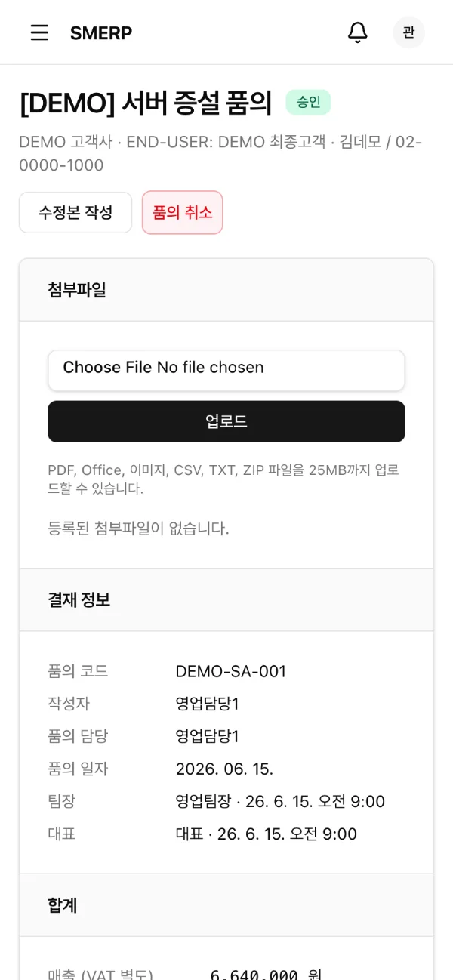Click the 수정본 작성 button

pyautogui.click(x=75, y=212)
